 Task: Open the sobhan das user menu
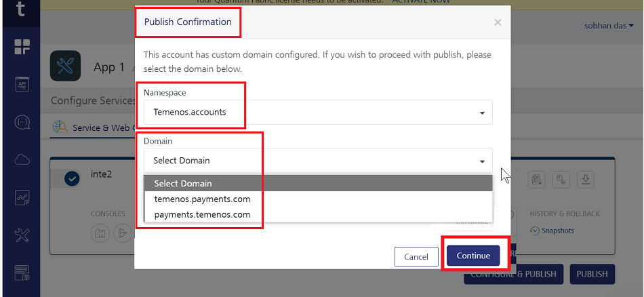609,26
